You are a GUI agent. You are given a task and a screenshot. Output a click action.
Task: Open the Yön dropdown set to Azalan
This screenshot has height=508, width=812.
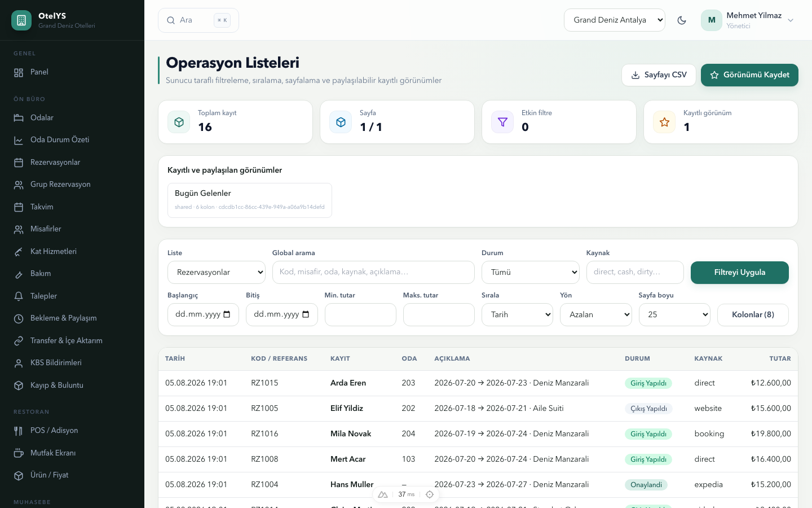[x=596, y=315]
